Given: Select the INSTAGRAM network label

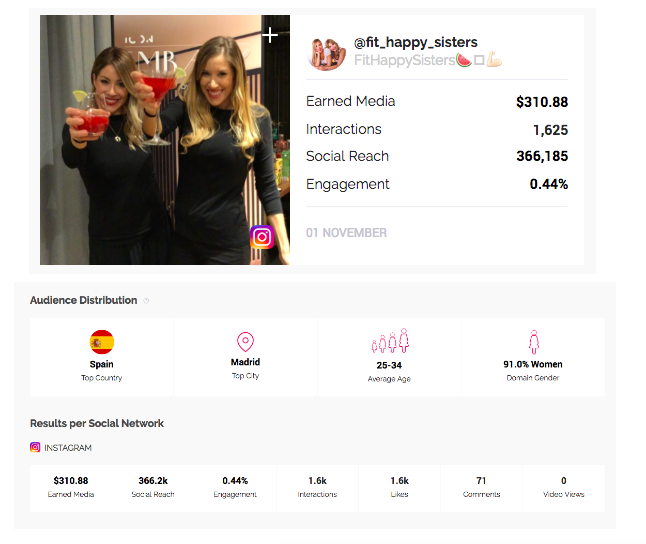Looking at the screenshot, I should (x=68, y=448).
